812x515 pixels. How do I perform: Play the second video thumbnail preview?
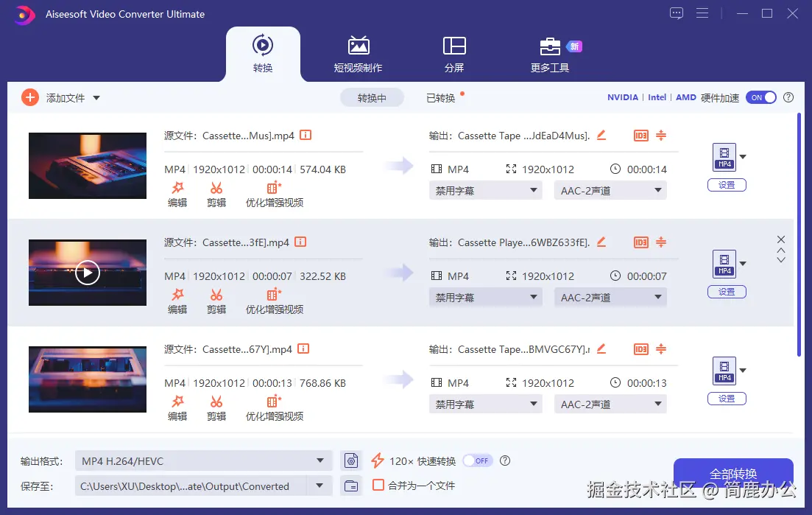87,272
